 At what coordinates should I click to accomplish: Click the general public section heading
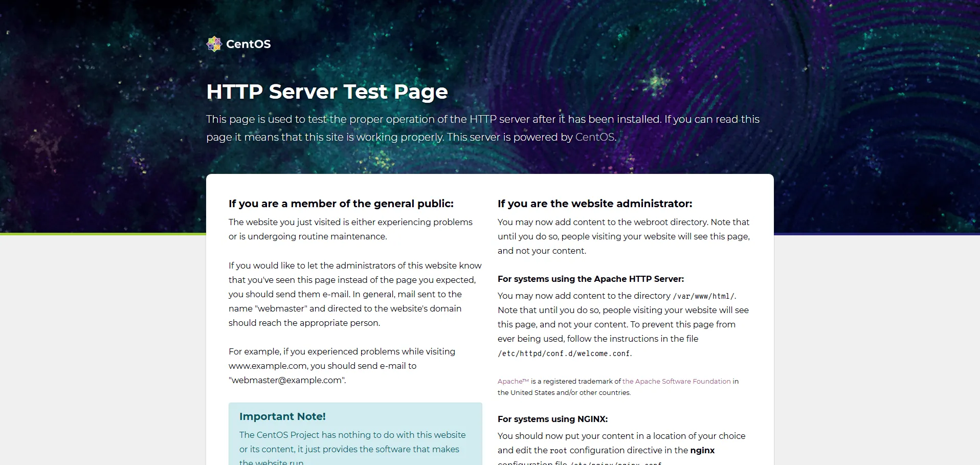[x=341, y=204]
